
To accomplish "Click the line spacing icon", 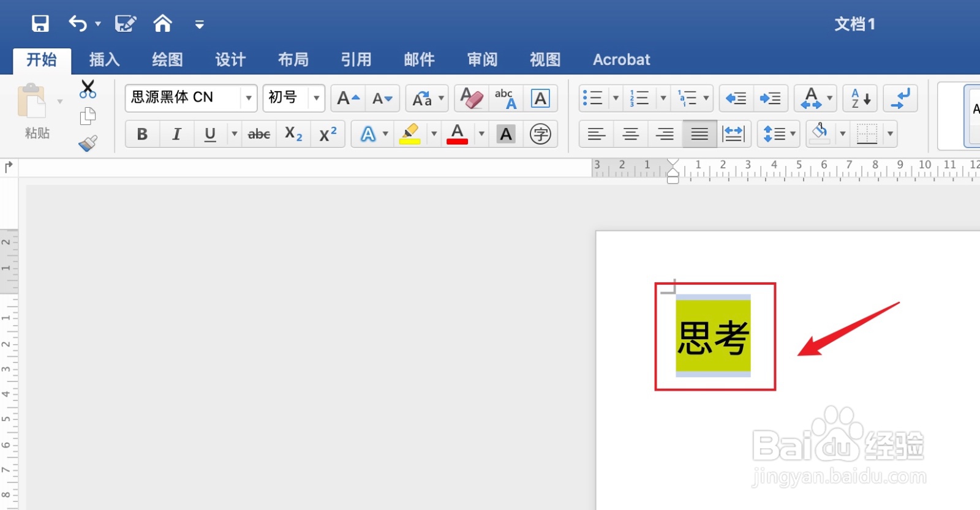I will pyautogui.click(x=774, y=134).
